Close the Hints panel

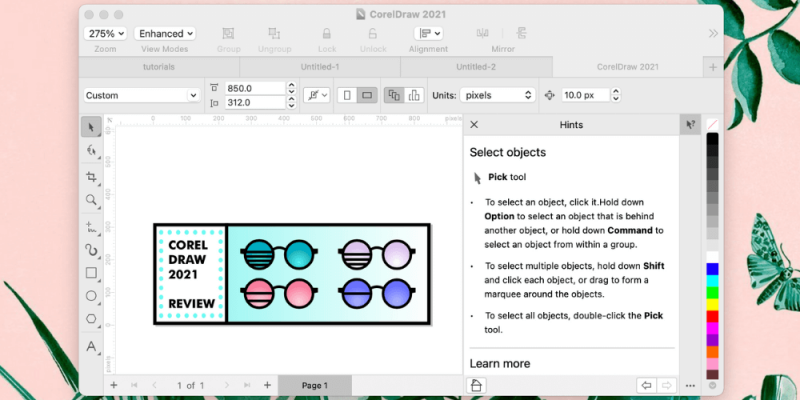tap(475, 125)
